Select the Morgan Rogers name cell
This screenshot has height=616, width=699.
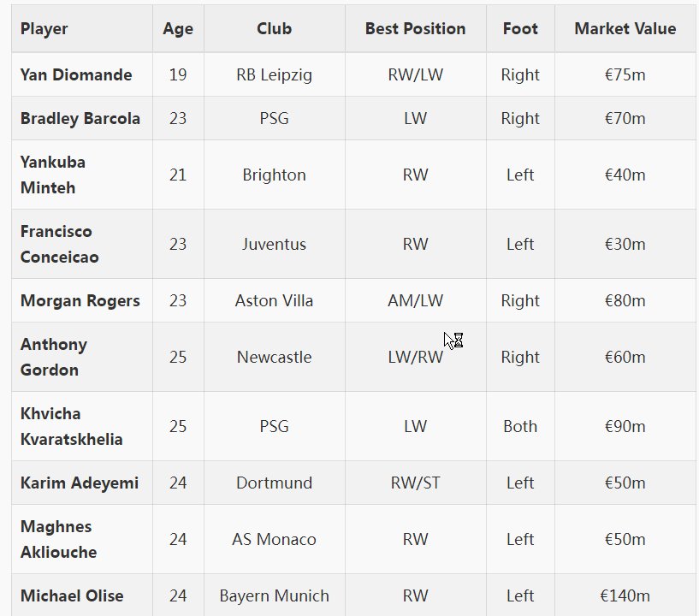(80, 300)
